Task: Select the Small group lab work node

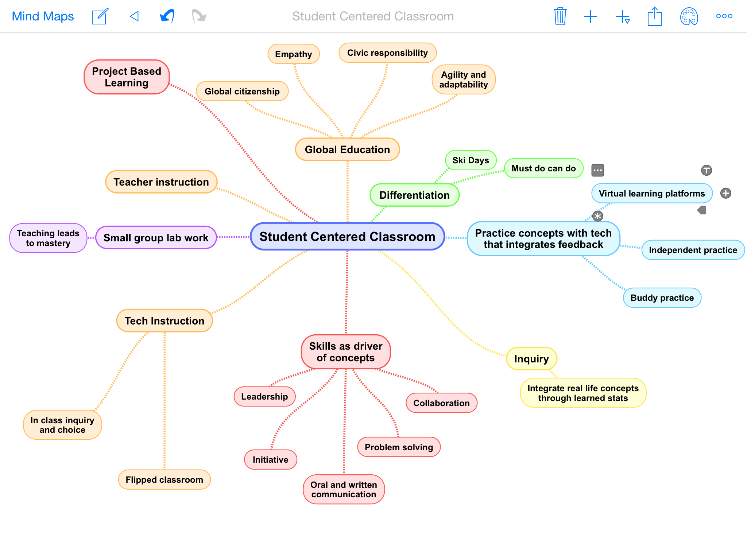Action: 156,238
